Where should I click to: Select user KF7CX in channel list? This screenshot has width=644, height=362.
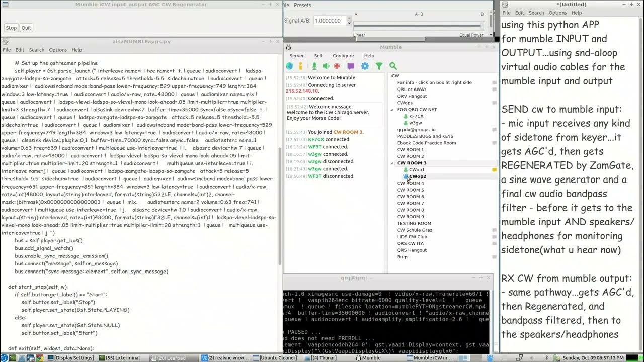point(416,116)
